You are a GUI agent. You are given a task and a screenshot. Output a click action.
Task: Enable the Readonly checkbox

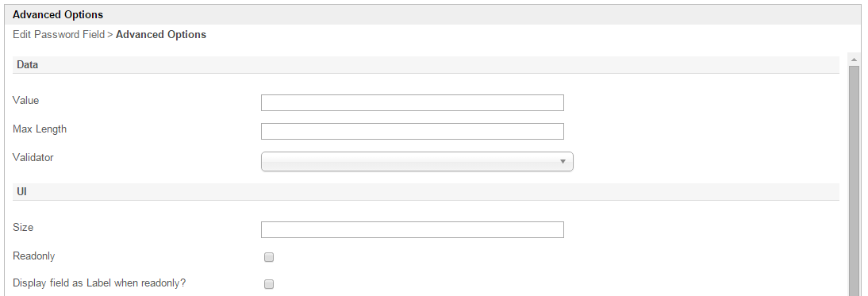tap(269, 257)
